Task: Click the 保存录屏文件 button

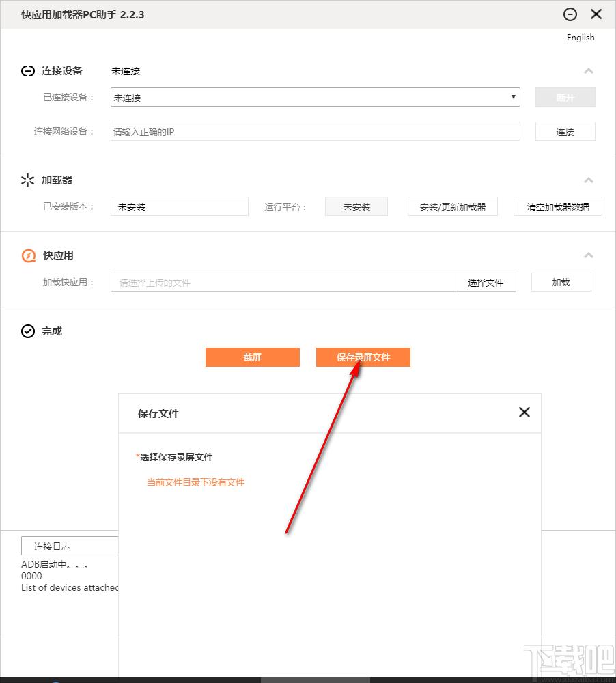Action: pyautogui.click(x=363, y=357)
